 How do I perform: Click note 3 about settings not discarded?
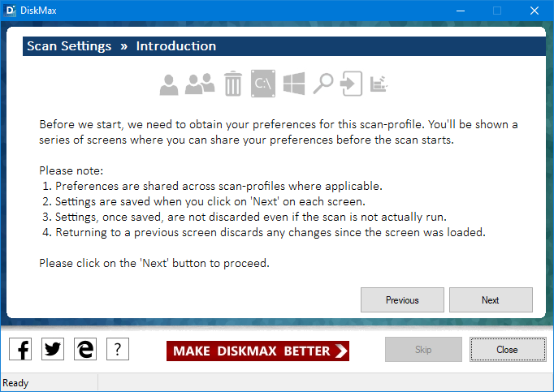[245, 217]
